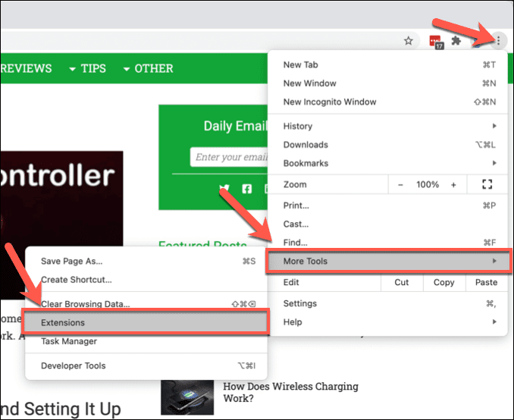
Task: Click the Copy button in Edit row
Action: pyautogui.click(x=443, y=282)
